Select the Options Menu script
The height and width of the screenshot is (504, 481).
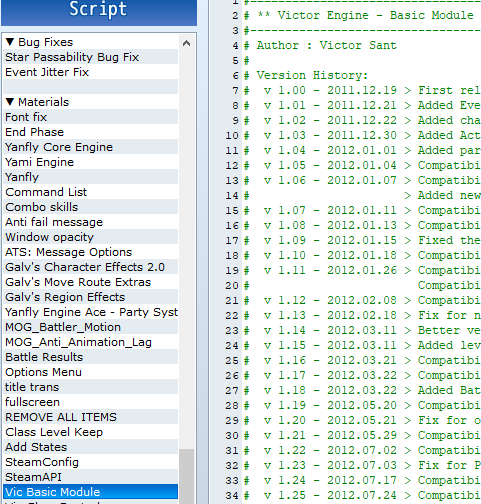pos(90,372)
